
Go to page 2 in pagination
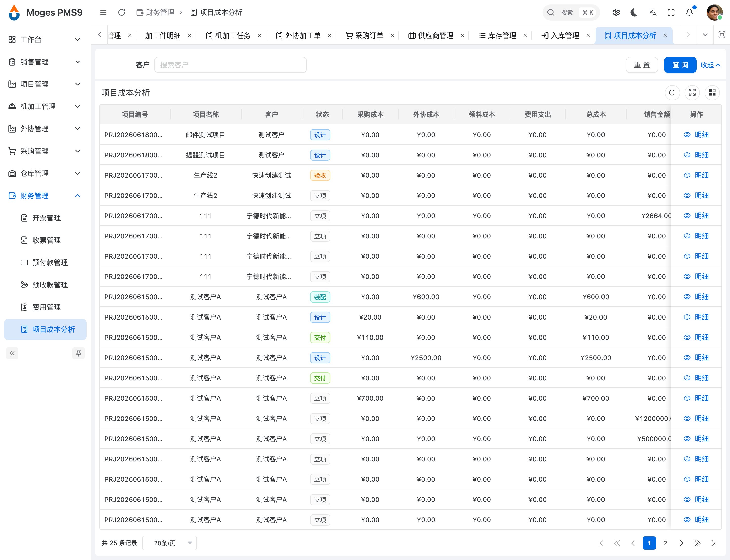(x=665, y=543)
